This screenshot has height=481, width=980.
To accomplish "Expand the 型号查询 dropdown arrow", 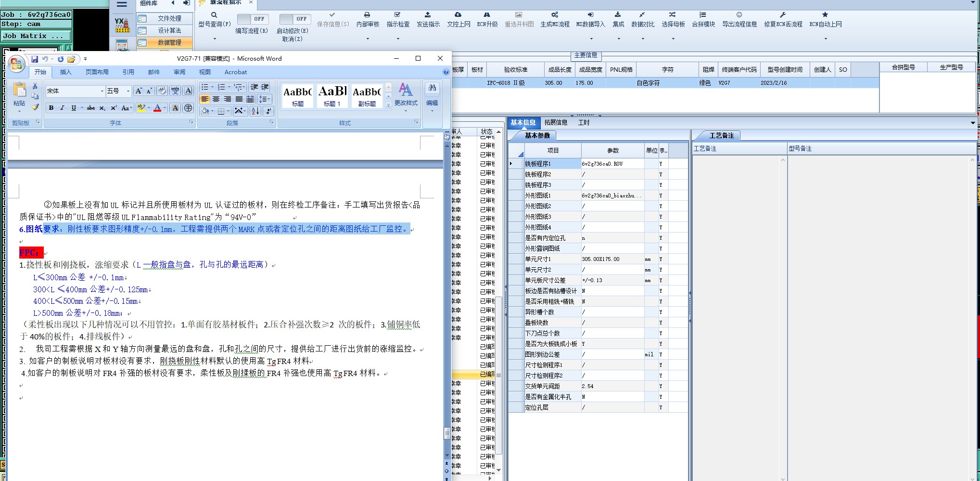I will [x=215, y=39].
